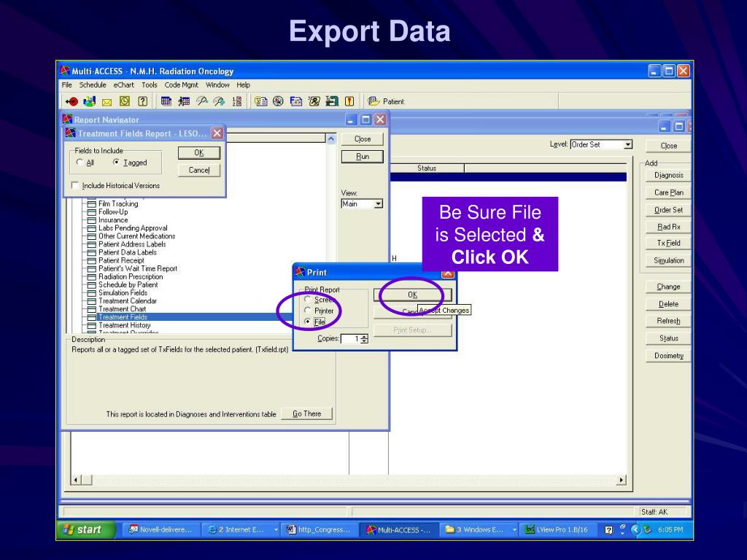This screenshot has height=560, width=747.
Task: Click the running figure toolbar icon
Action: click(x=314, y=101)
